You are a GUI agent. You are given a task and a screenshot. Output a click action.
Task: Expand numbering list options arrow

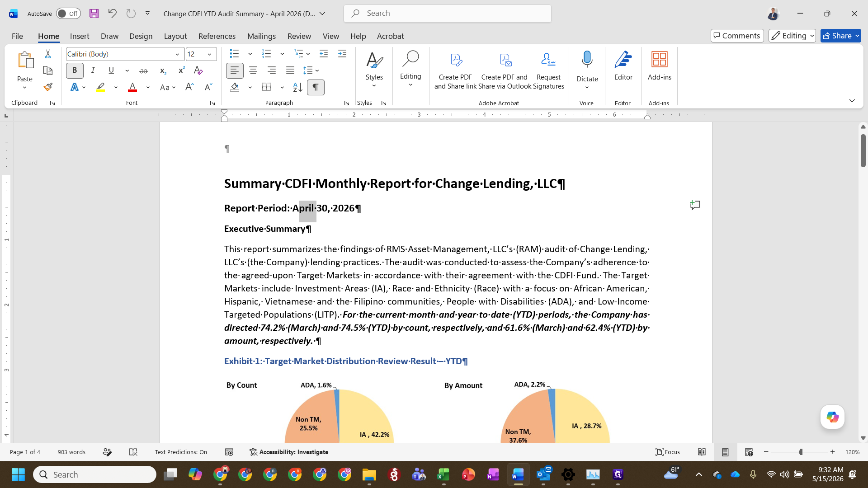[x=282, y=54]
